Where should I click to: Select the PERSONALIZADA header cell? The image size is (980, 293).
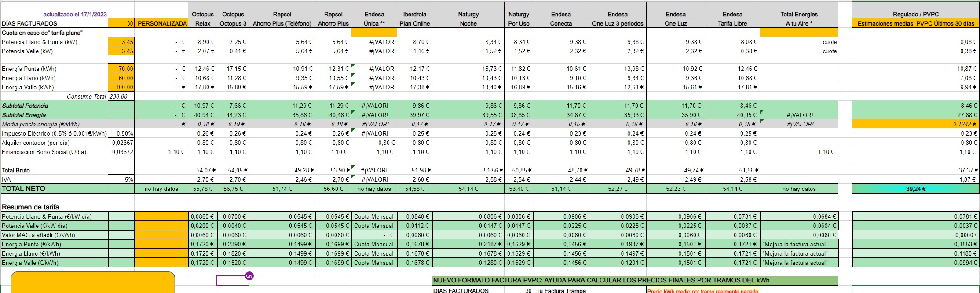click(x=162, y=23)
